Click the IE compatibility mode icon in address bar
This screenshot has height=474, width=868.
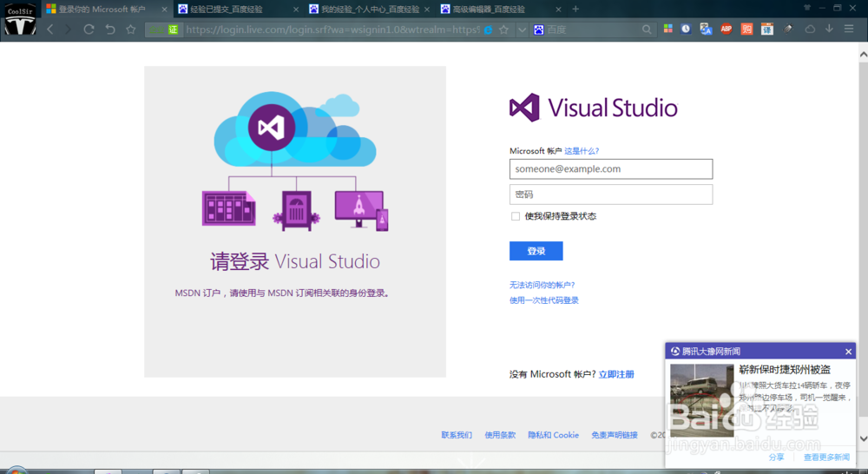(488, 30)
